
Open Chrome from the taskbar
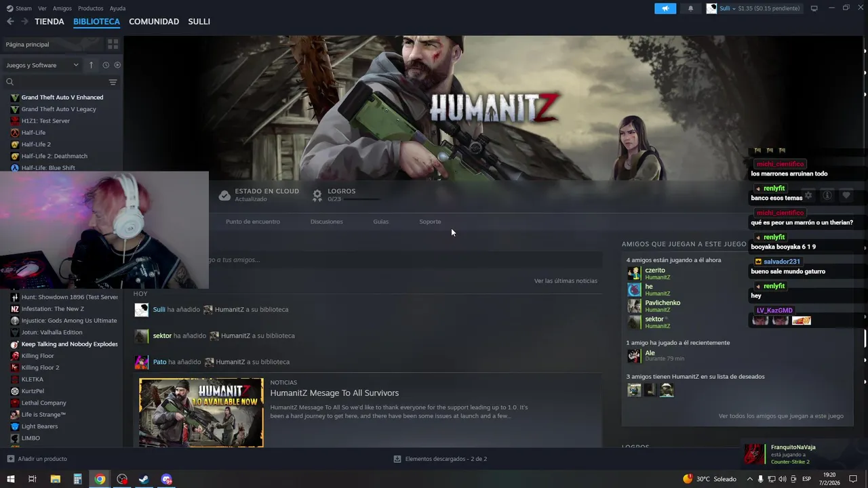point(100,479)
